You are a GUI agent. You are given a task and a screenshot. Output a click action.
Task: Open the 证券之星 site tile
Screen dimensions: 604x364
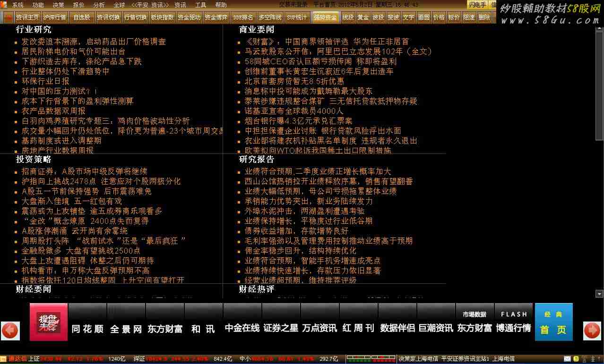point(281,322)
